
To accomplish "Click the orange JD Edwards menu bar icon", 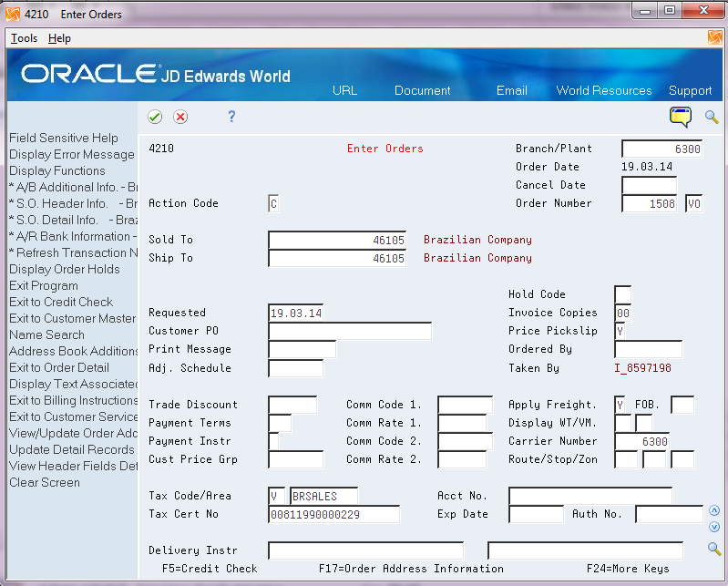I will tap(715, 37).
